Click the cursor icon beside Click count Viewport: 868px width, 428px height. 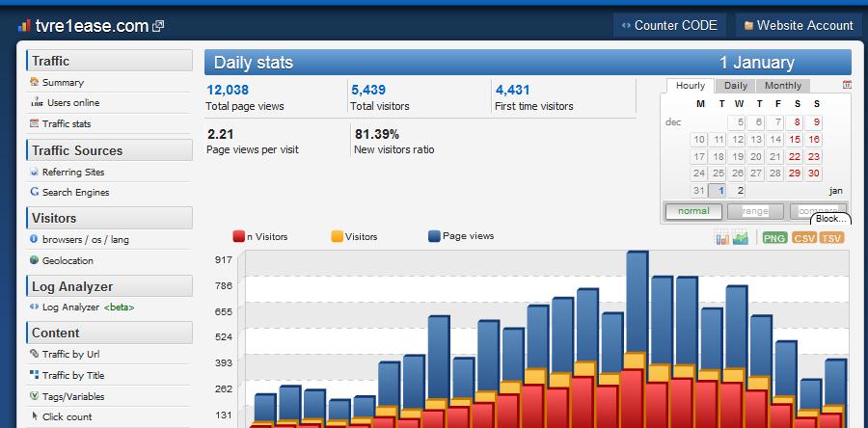pyautogui.click(x=35, y=415)
